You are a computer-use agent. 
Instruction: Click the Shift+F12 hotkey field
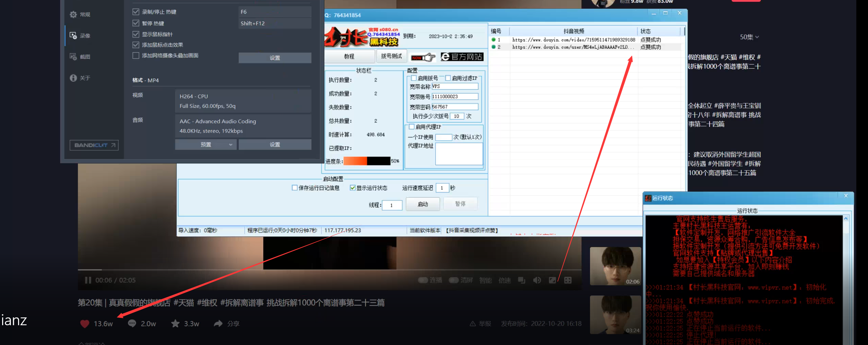(x=275, y=23)
